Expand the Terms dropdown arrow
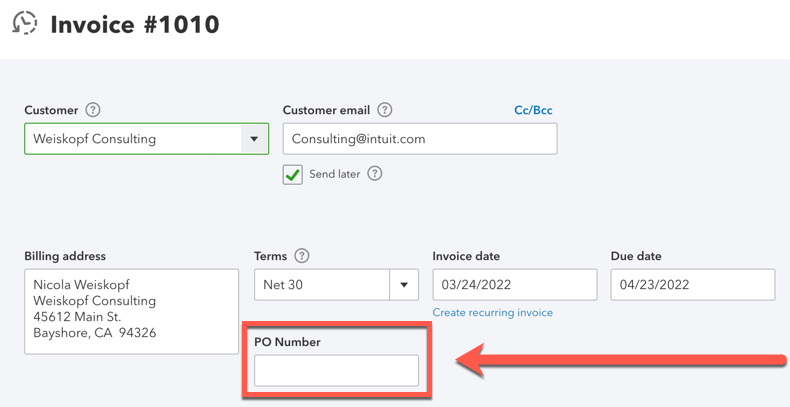Screen dimensions: 790x407 (x=404, y=285)
